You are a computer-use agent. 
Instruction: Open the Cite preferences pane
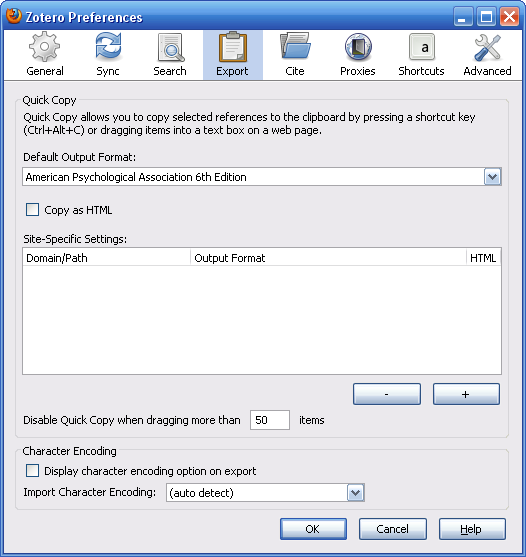[x=295, y=55]
